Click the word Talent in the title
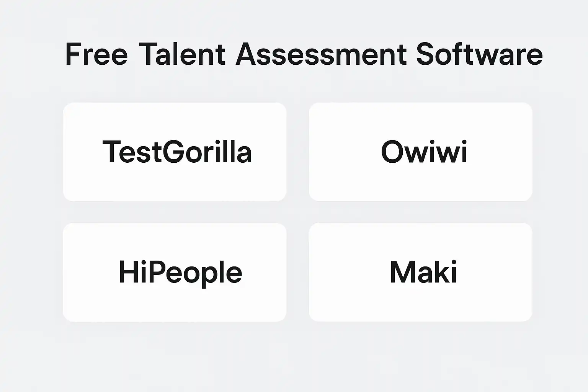Image resolution: width=588 pixels, height=392 pixels. 182,54
